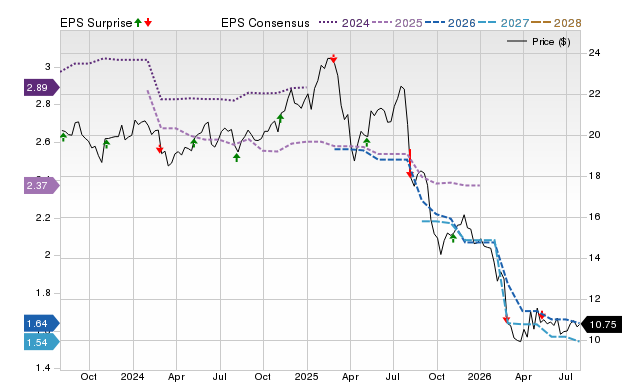Image resolution: width=640 pixels, height=382 pixels.
Task: Click the 2026 label on the x-axis
Action: [x=480, y=376]
